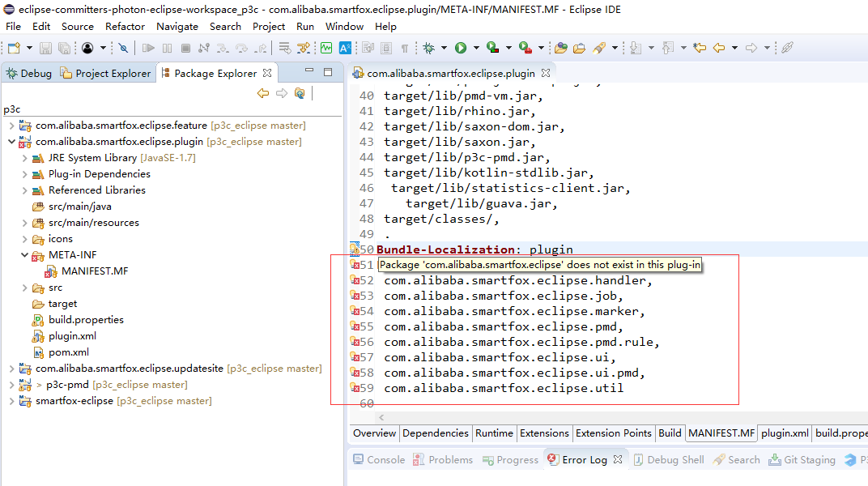Switch to the Problems view tab
Viewport: 868px width, 486px height.
pyautogui.click(x=443, y=460)
